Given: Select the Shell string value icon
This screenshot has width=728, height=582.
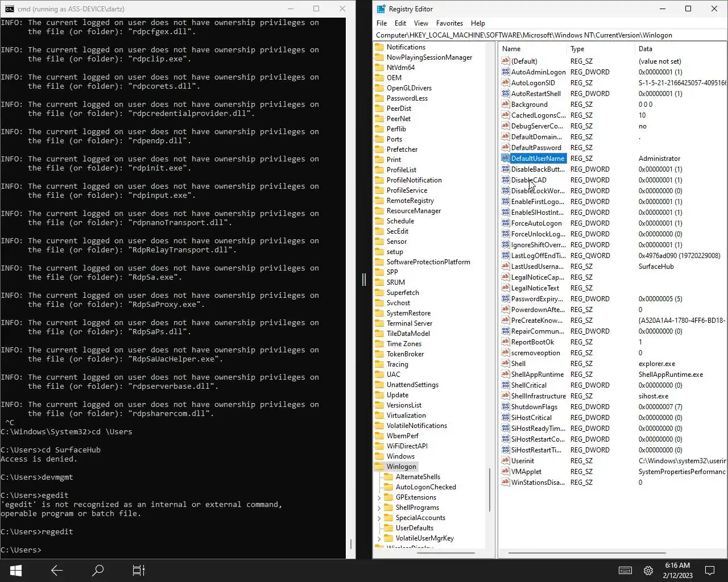Looking at the screenshot, I should [505, 364].
